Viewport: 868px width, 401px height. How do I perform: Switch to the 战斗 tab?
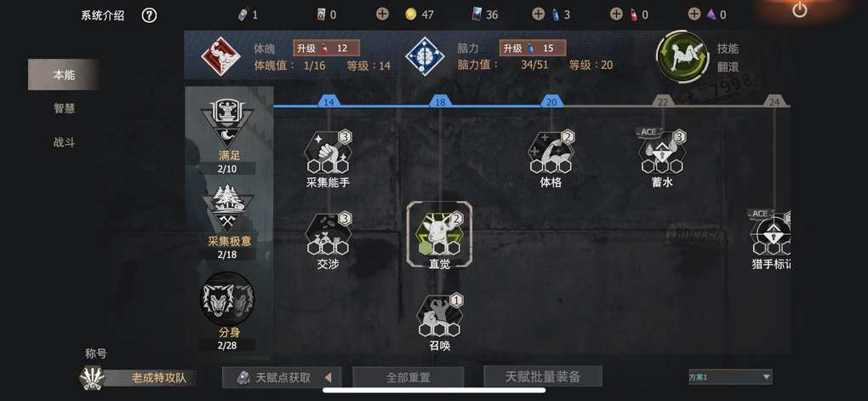64,142
